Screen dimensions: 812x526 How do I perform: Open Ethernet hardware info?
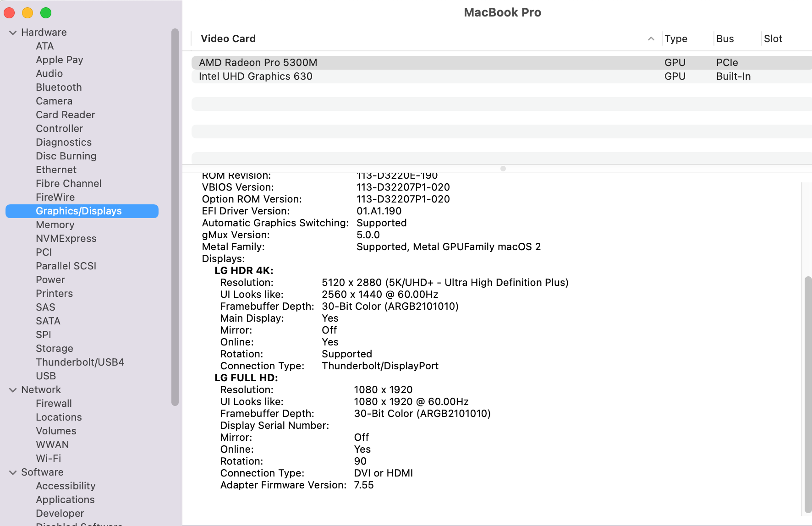pyautogui.click(x=56, y=170)
